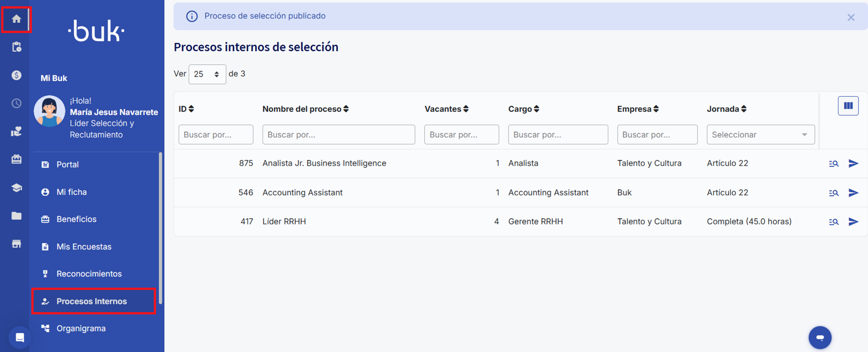Open the Jornada Seleccionar dropdown
The height and width of the screenshot is (352, 868).
coord(760,135)
